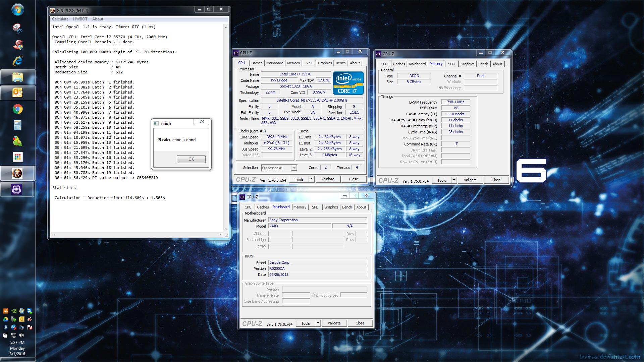The height and width of the screenshot is (362, 644).
Task: Click GPUPI horizontal scrollbar left arrow
Action: click(54, 235)
